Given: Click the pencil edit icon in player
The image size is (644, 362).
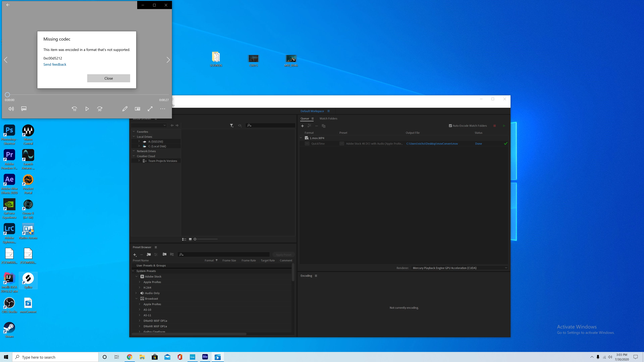Looking at the screenshot, I should [x=125, y=109].
